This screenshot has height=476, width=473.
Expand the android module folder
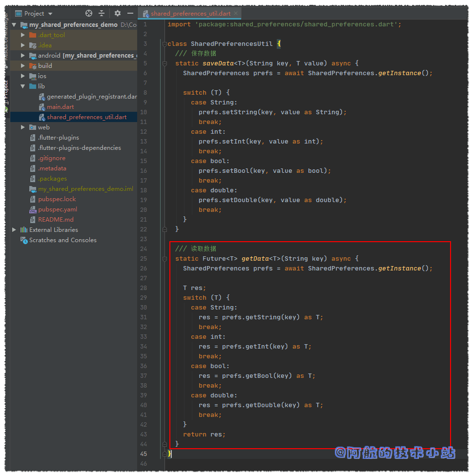[x=22, y=55]
